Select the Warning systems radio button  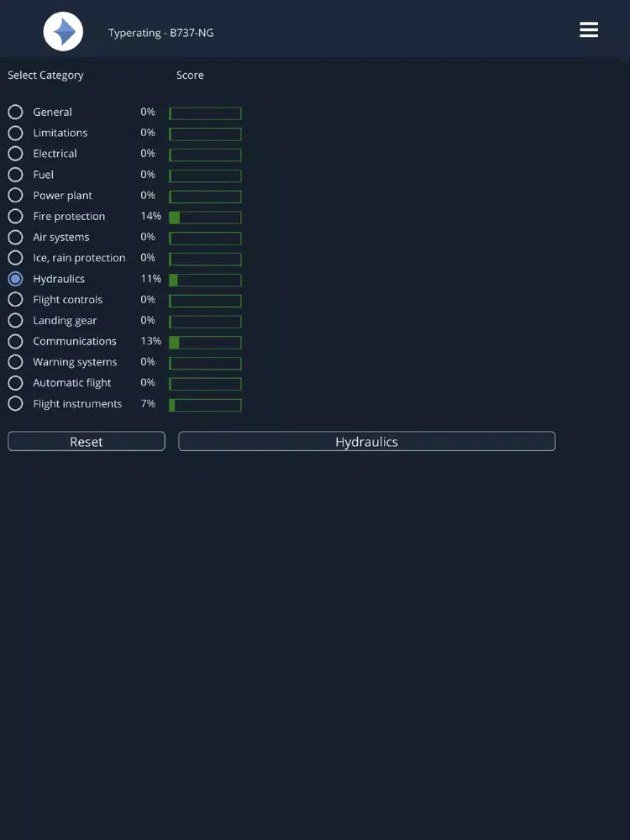15,362
